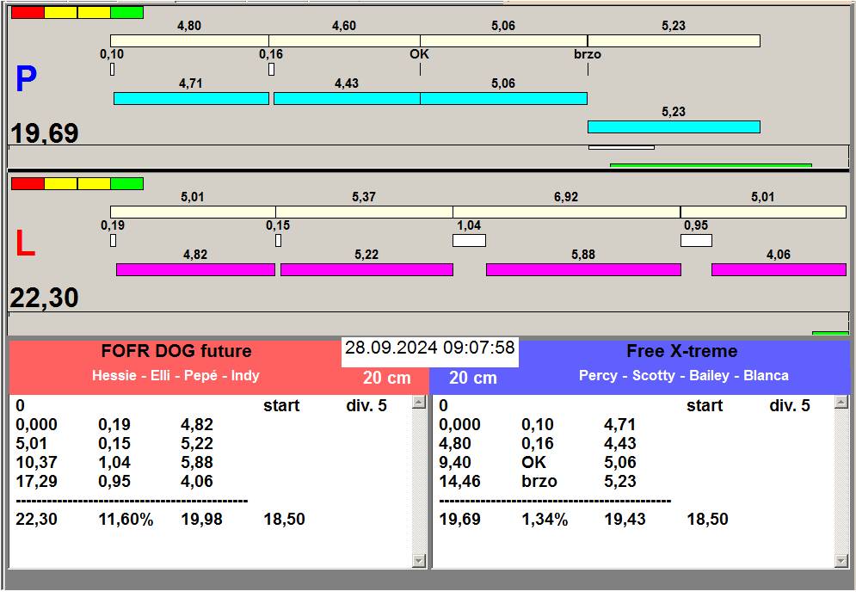Click div. 5 label in left results header
The width and height of the screenshot is (856, 616).
pyautogui.click(x=366, y=406)
